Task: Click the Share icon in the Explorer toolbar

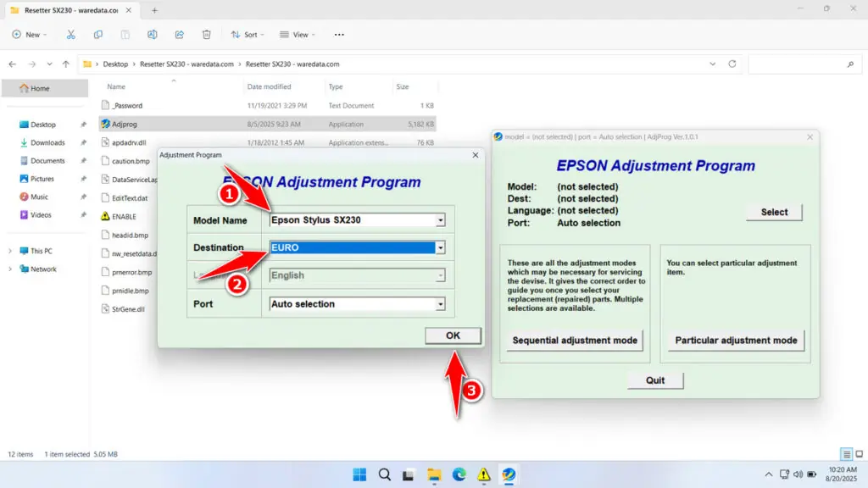Action: coord(179,35)
